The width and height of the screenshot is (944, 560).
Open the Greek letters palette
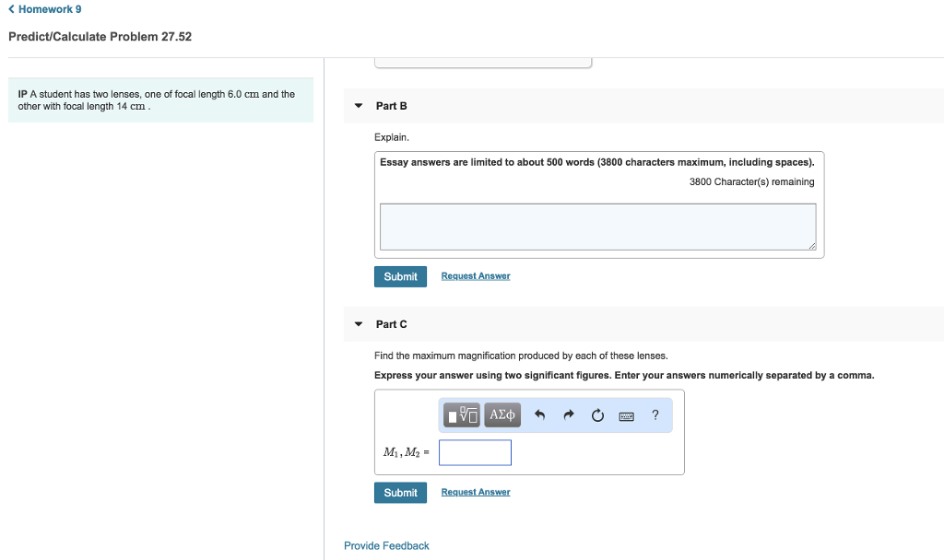[501, 414]
